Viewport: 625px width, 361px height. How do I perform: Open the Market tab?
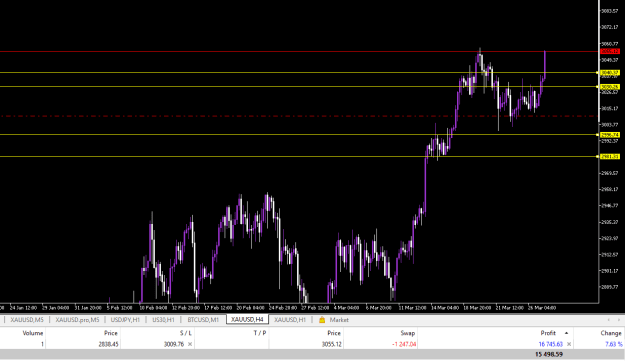(339, 320)
